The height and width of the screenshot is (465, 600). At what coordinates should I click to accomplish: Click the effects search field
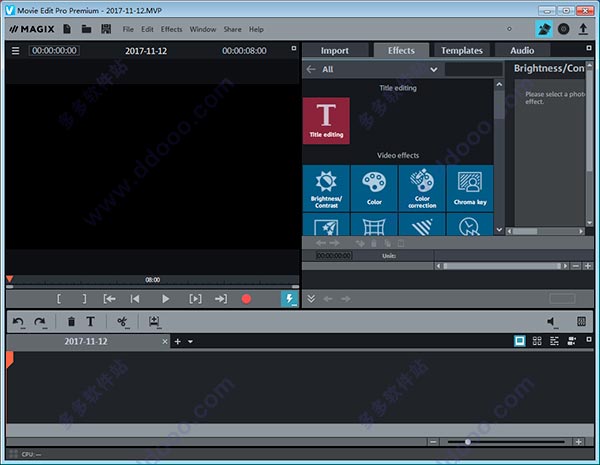(474, 69)
